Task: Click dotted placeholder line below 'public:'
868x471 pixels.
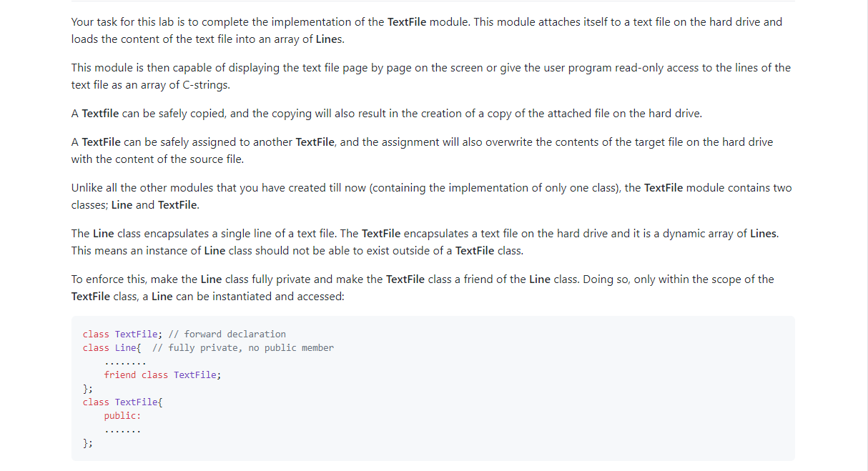Action: pos(123,431)
